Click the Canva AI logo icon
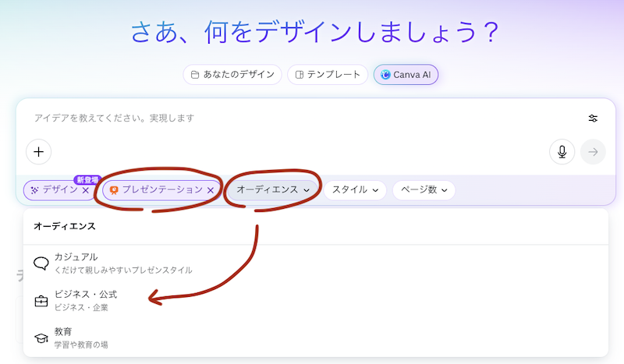This screenshot has height=364, width=624. tap(386, 75)
